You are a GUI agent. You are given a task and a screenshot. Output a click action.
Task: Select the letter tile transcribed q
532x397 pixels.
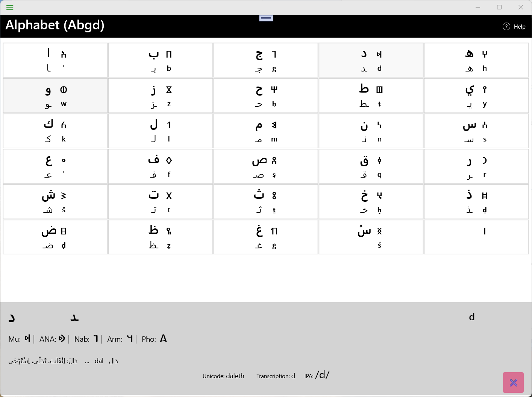click(371, 166)
